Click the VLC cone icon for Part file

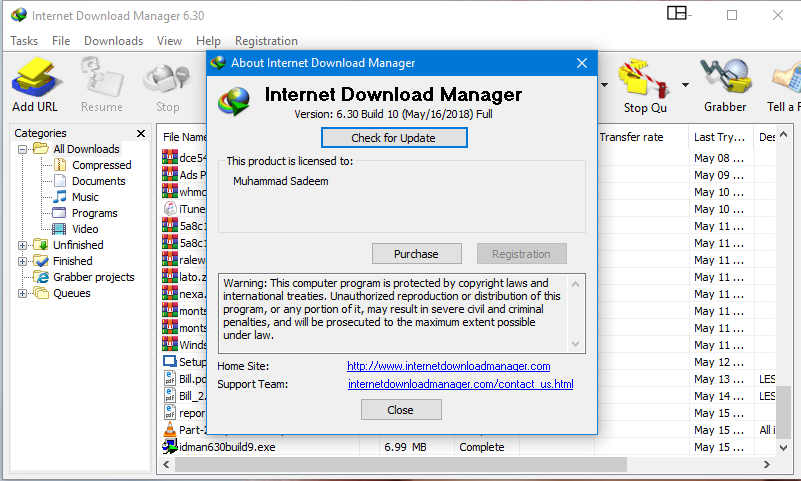click(170, 429)
